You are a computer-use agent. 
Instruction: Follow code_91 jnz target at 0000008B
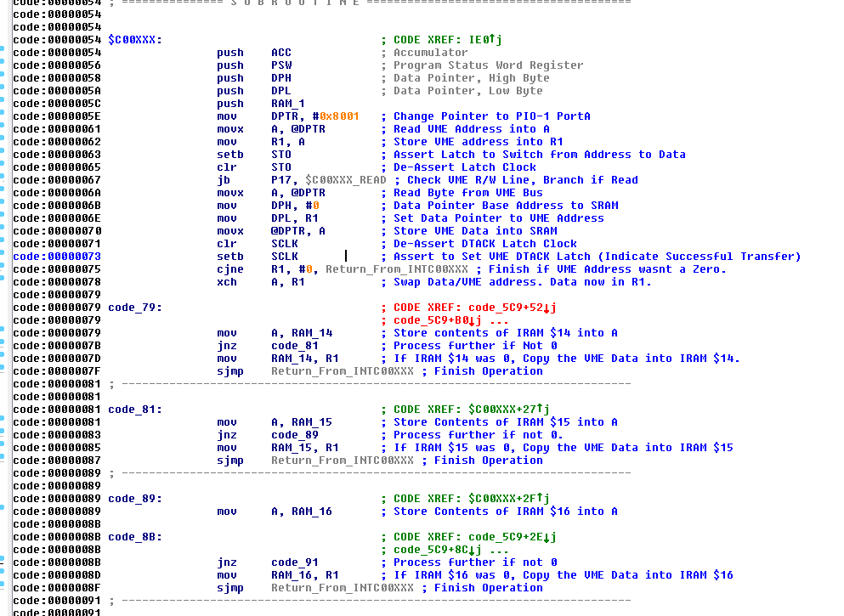pyautogui.click(x=295, y=562)
